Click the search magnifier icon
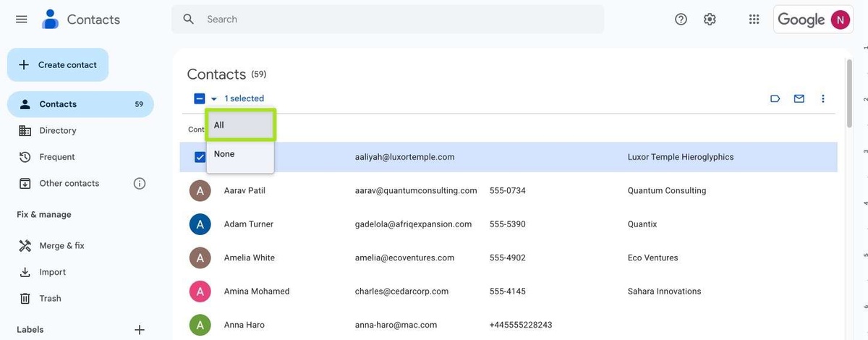 [x=189, y=20]
